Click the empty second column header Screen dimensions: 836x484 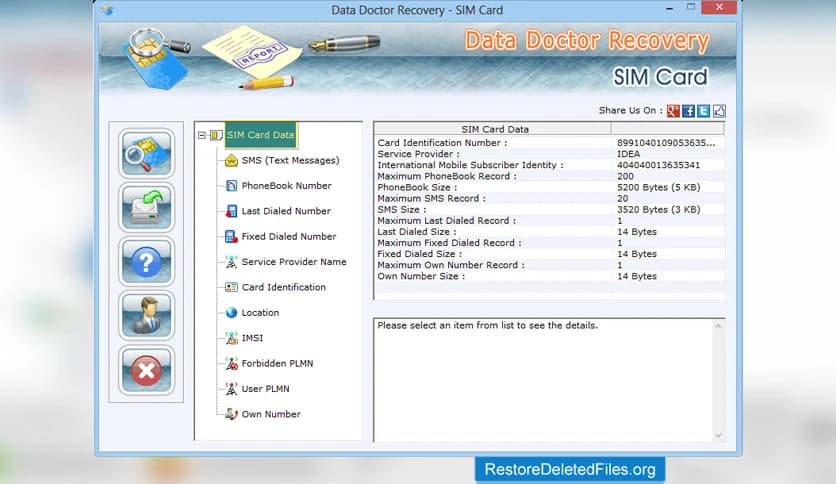tap(668, 129)
